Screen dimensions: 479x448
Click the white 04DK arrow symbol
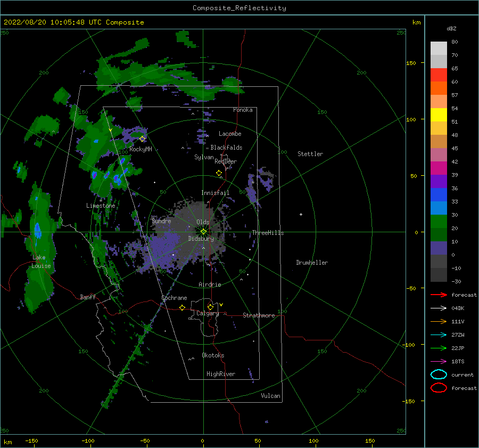point(439,308)
